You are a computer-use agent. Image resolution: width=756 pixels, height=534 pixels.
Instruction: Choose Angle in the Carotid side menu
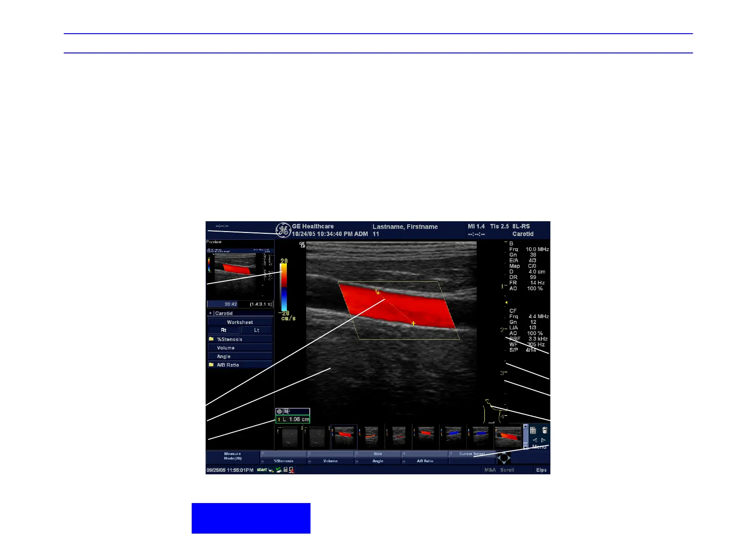[240, 356]
